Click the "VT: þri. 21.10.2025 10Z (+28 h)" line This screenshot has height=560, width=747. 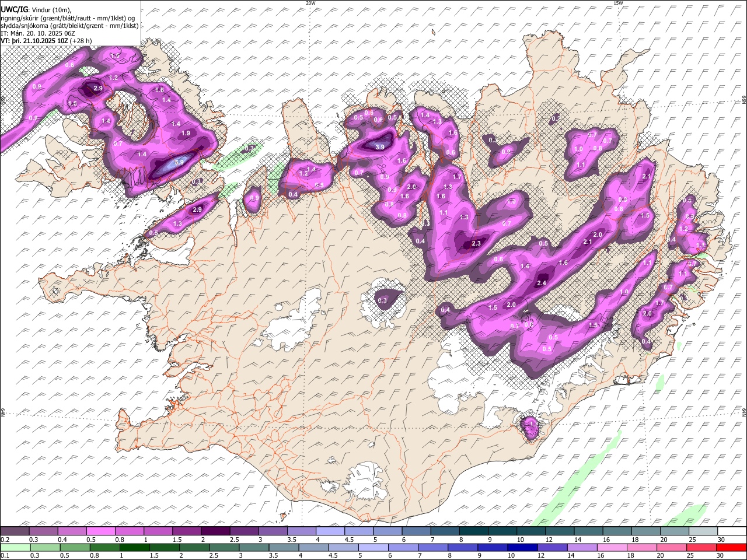(x=46, y=41)
